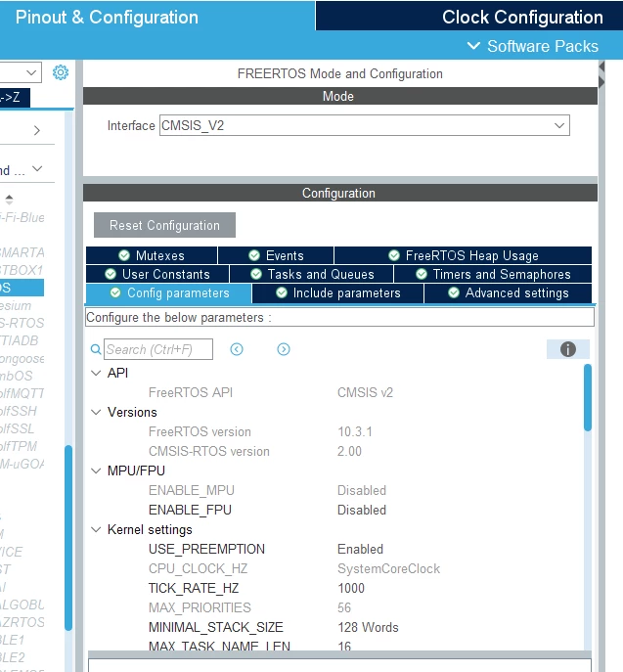
Task: Click the ENABLE_MPU parameter row
Action: [334, 490]
